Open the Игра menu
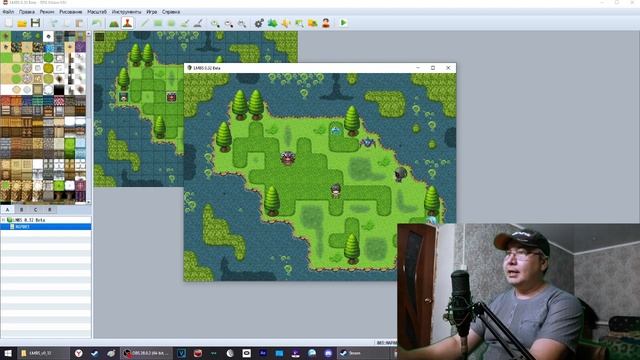The image size is (640, 360). tap(151, 12)
